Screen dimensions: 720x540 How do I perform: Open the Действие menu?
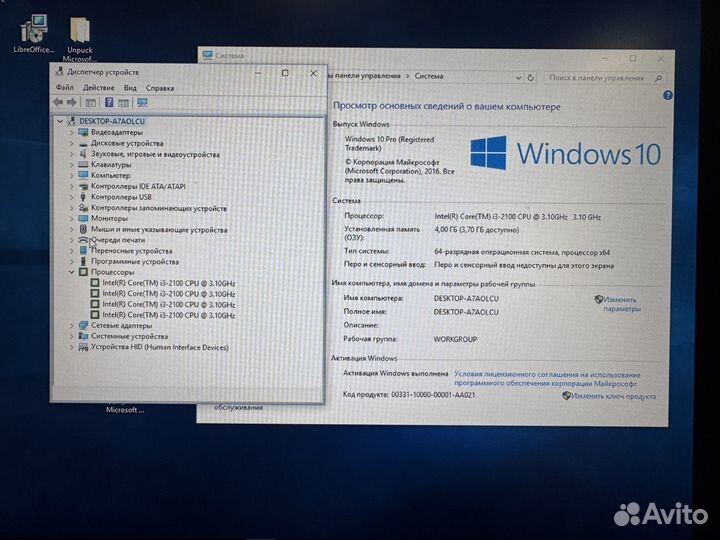98,88
